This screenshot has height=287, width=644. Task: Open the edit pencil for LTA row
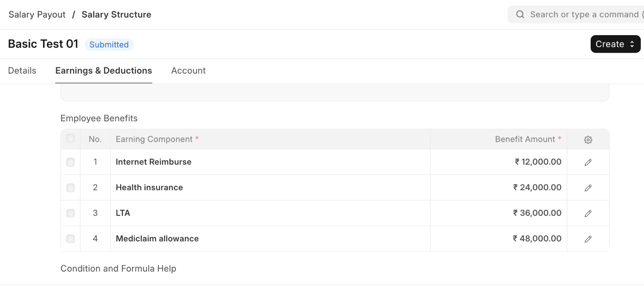tap(588, 213)
